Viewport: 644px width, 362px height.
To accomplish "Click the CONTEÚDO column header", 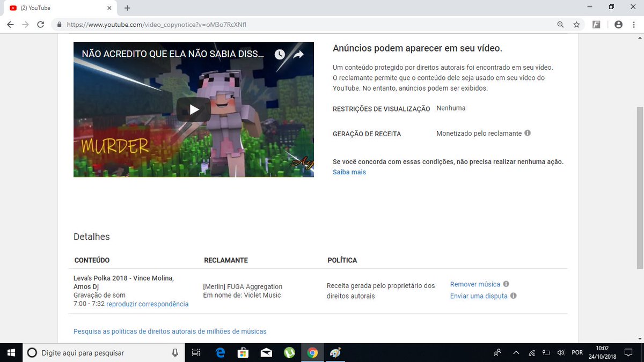I will point(92,260).
